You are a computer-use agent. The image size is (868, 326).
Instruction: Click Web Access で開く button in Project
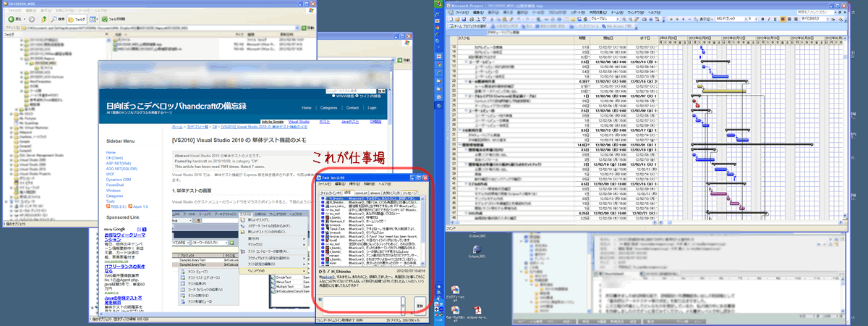616,26
